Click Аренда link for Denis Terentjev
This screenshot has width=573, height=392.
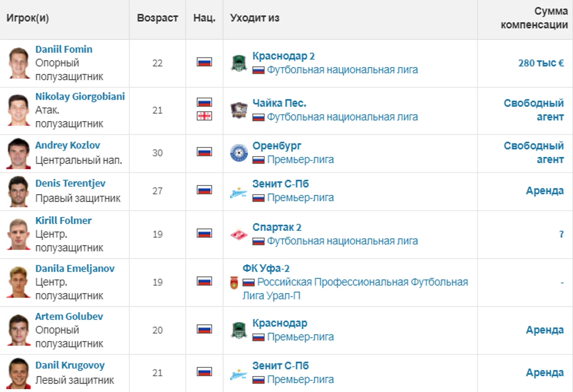point(545,191)
